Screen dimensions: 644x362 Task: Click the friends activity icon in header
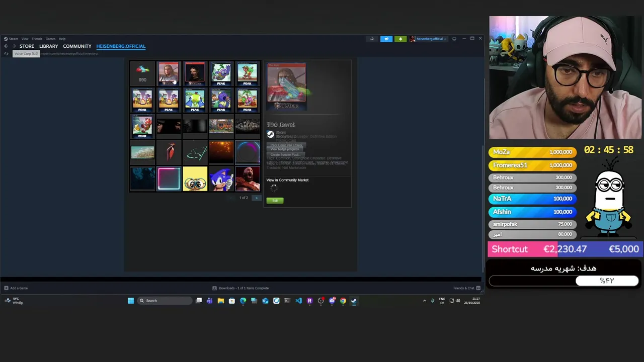point(372,39)
